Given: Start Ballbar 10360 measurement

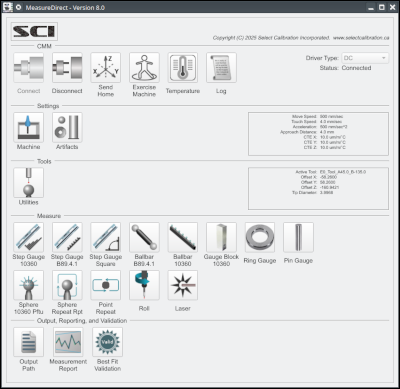Looking at the screenshot, I should click(183, 237).
